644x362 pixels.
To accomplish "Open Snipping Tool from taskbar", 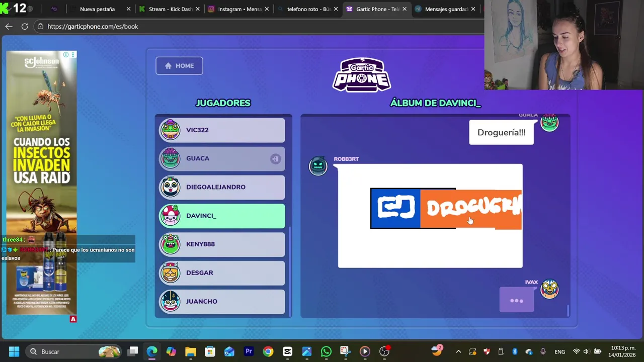I will (345, 351).
